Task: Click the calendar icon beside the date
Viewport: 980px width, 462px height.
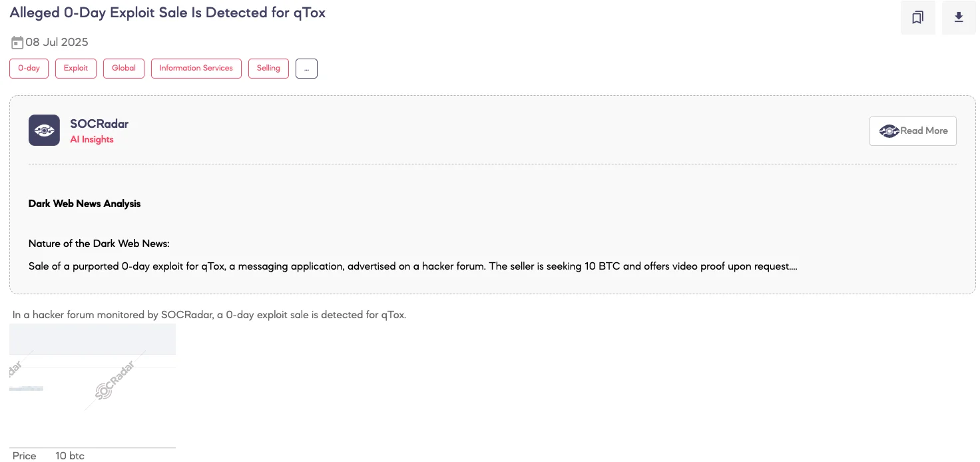Action: tap(17, 42)
